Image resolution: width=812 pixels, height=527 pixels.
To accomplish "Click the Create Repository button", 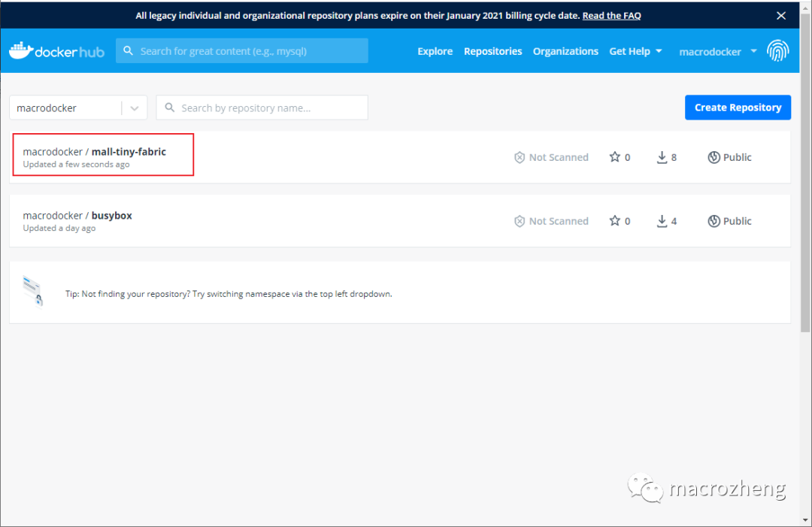I will (x=738, y=108).
